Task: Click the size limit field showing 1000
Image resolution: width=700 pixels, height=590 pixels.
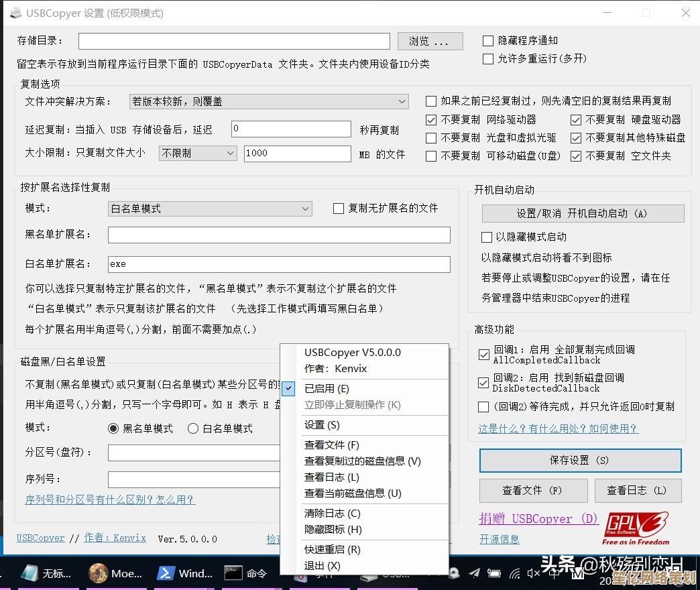Action: [297, 154]
